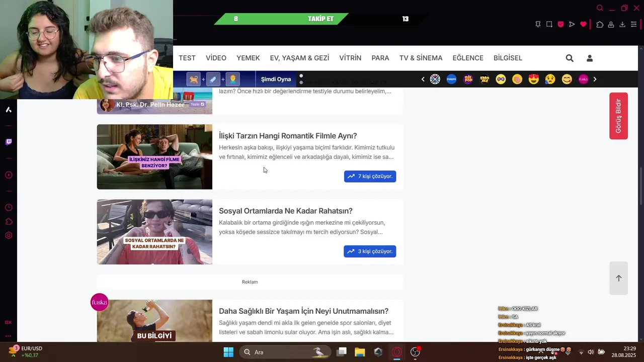The image size is (644, 362).
Task: Open EV, YAŞAM & GEZİ menu
Action: pos(299,58)
